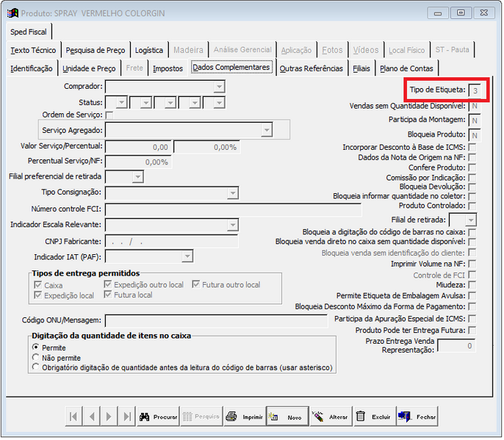Viewport: 504px width, 440px height.
Task: Open the Filiais tab
Action: (x=361, y=68)
